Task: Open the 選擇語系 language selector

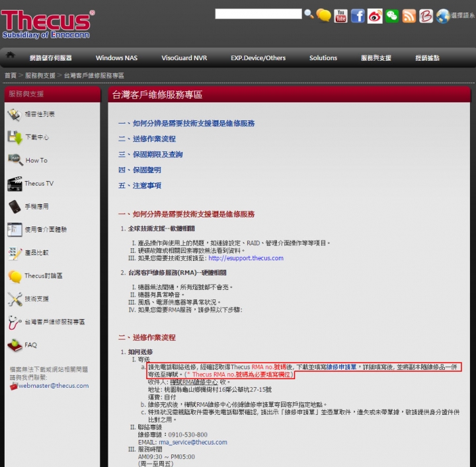Action: click(463, 15)
